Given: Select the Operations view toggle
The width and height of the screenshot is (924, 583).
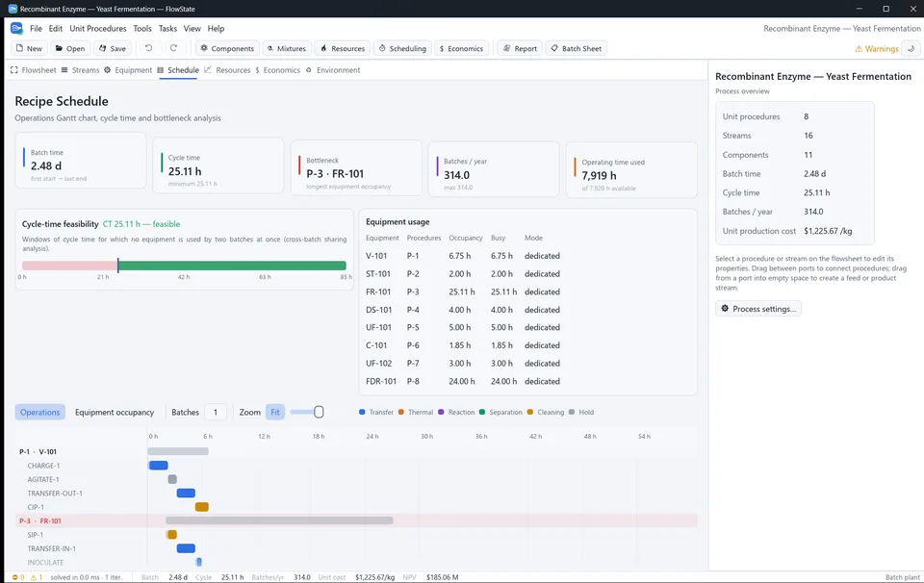Looking at the screenshot, I should click(40, 412).
